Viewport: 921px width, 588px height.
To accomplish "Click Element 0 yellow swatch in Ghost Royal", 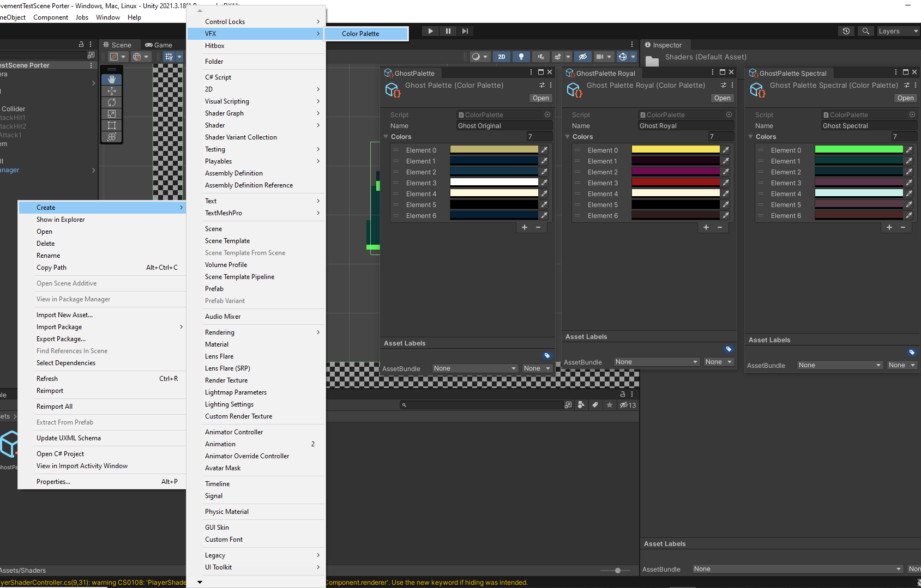I will (x=675, y=150).
